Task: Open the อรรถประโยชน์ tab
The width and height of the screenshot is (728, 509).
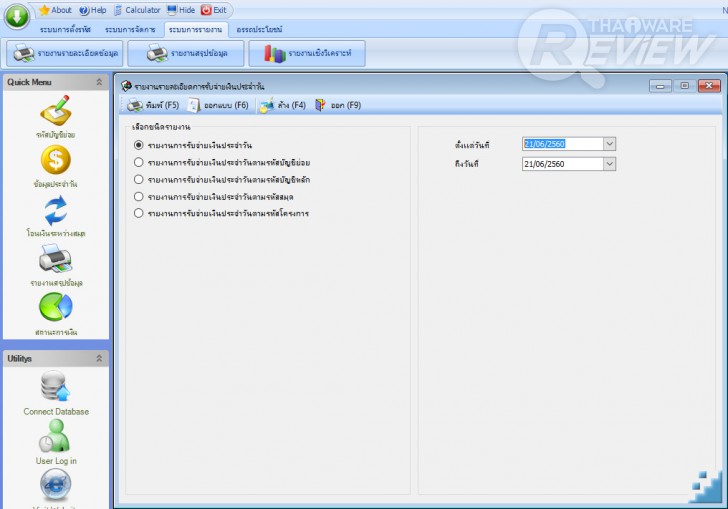Action: [x=259, y=30]
